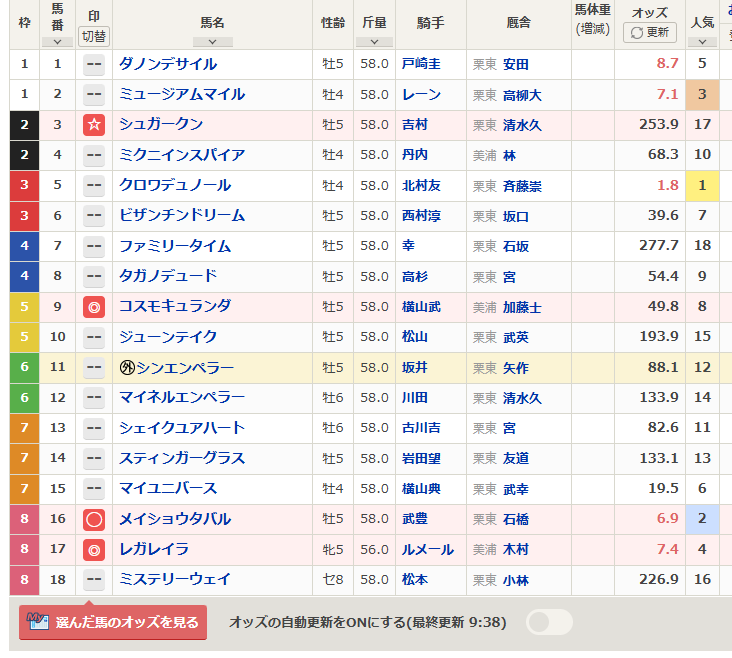The height and width of the screenshot is (658, 732).
Task: Sort by popularity (人気) arrow
Action: tap(702, 42)
